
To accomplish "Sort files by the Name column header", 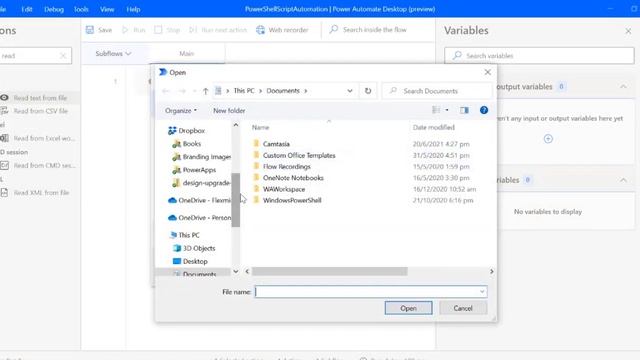I will 260,127.
